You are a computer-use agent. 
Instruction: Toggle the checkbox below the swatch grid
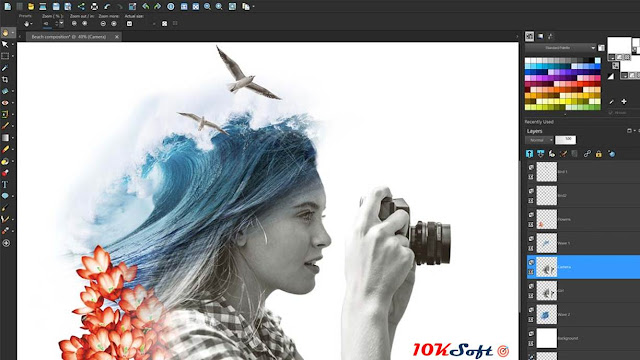611,113
